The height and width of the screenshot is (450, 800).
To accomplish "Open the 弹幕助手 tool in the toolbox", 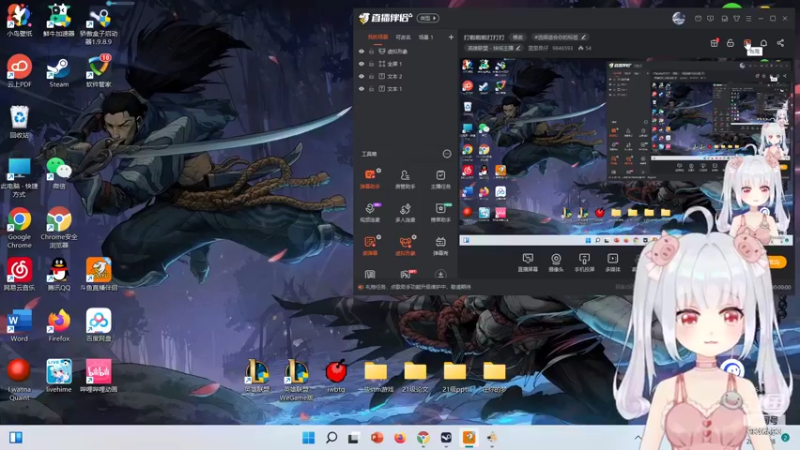I will click(x=370, y=179).
